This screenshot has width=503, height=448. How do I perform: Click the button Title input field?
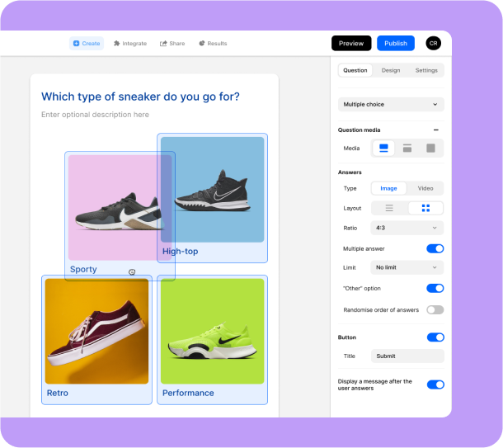[407, 356]
